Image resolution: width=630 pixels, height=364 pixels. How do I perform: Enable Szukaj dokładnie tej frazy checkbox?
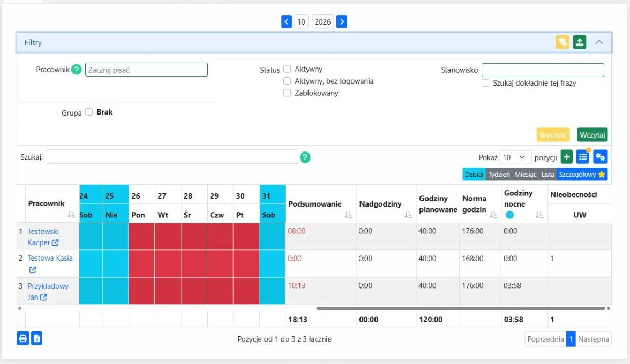[485, 83]
